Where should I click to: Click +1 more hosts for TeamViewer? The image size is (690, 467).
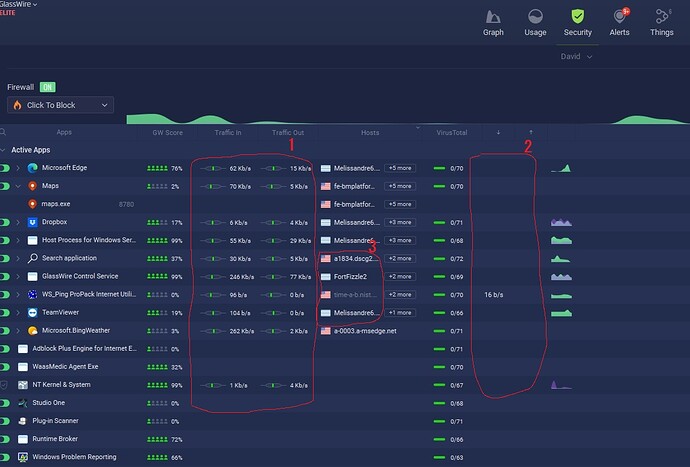point(400,313)
